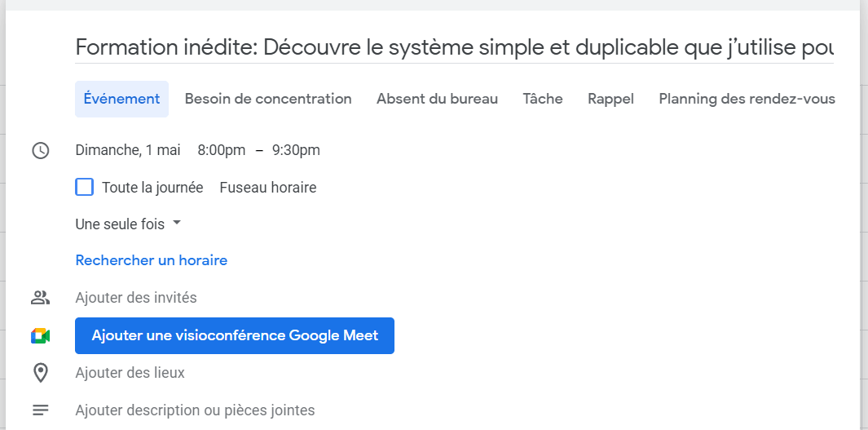Click the Ajouter des invités field
This screenshot has width=868, height=430.
[x=136, y=298]
